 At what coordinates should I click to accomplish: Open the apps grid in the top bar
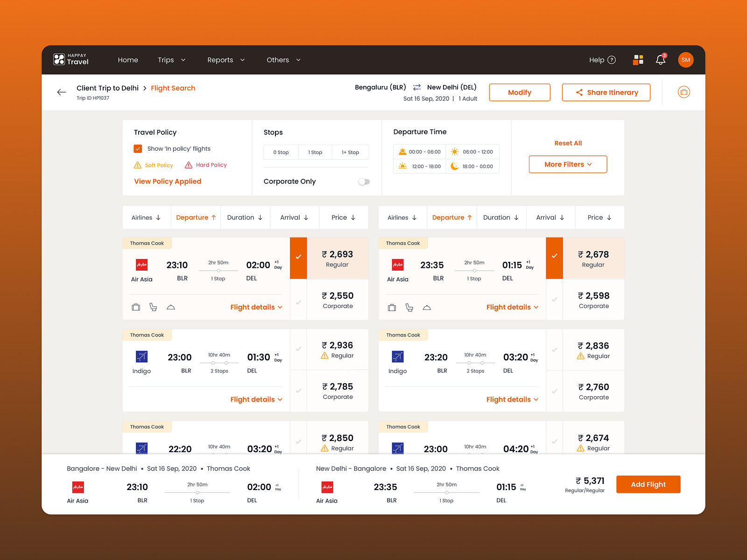[638, 60]
